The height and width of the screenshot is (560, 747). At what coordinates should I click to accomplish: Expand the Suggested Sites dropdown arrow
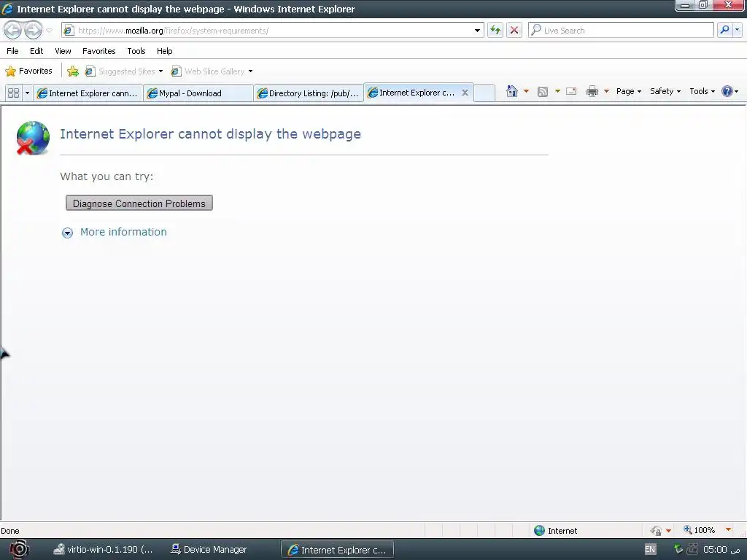160,71
